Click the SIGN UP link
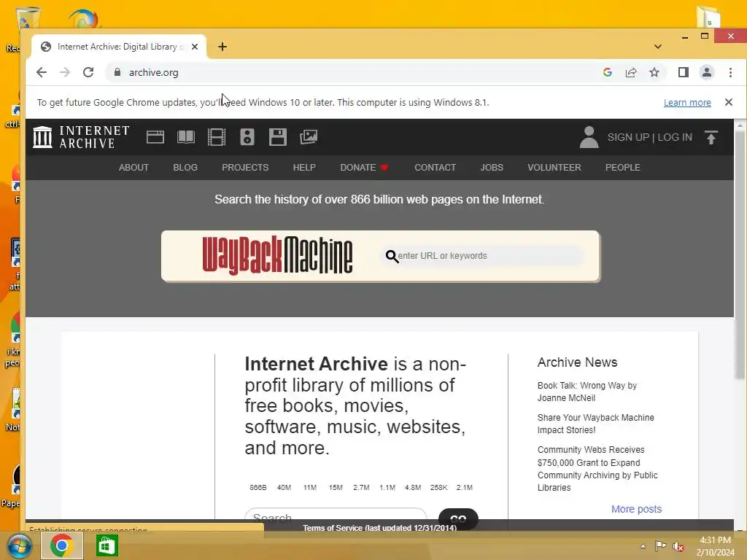Image resolution: width=747 pixels, height=560 pixels. (x=628, y=137)
